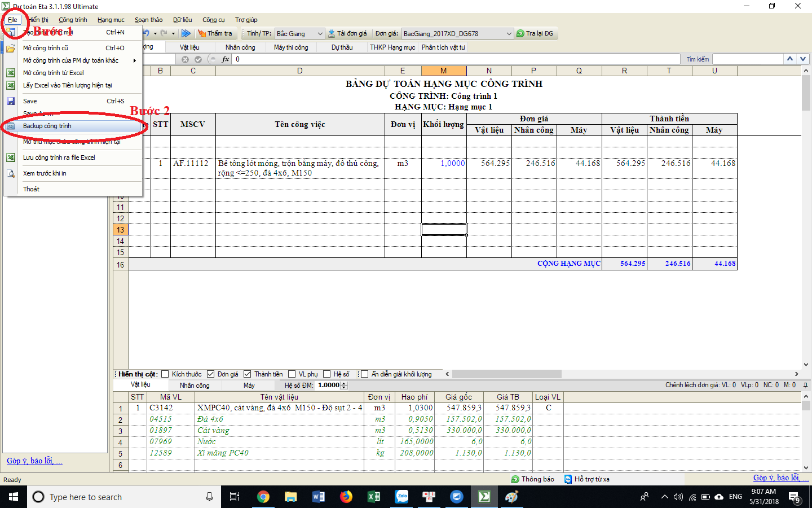Expand the Đơn giá BacGiang_2017XD_DG678 dropdown
The height and width of the screenshot is (508, 812).
(x=509, y=34)
